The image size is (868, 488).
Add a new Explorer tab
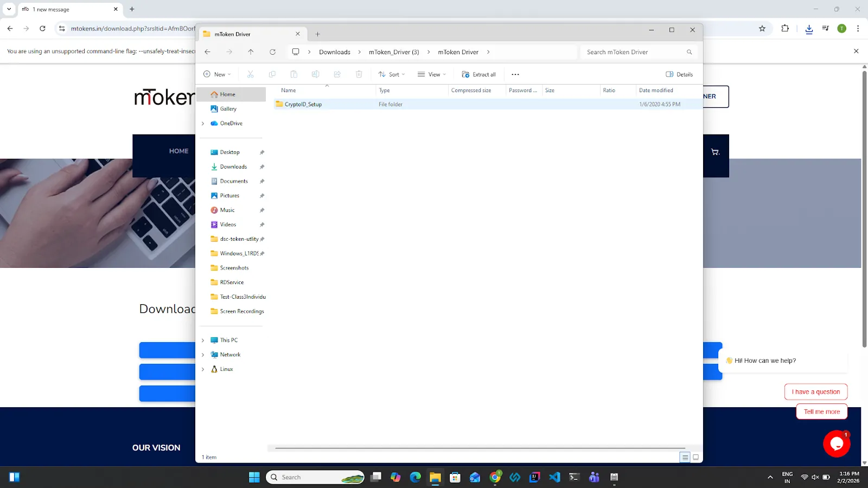pyautogui.click(x=318, y=34)
